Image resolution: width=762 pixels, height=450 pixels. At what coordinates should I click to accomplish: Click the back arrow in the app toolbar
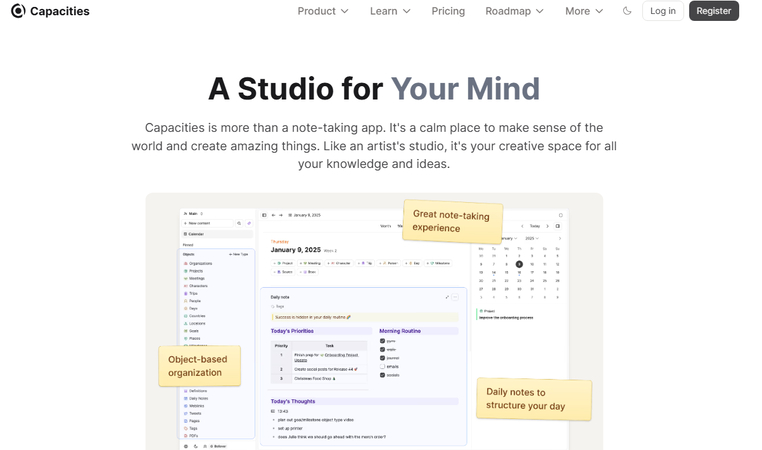tap(273, 215)
